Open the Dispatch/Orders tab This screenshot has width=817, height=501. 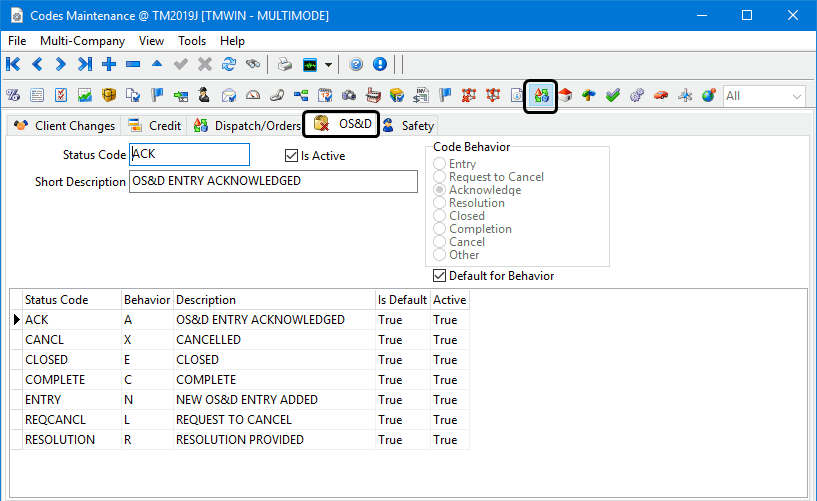point(246,126)
